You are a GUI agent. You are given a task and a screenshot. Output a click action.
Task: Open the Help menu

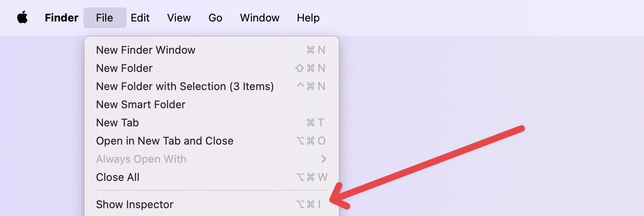[308, 18]
